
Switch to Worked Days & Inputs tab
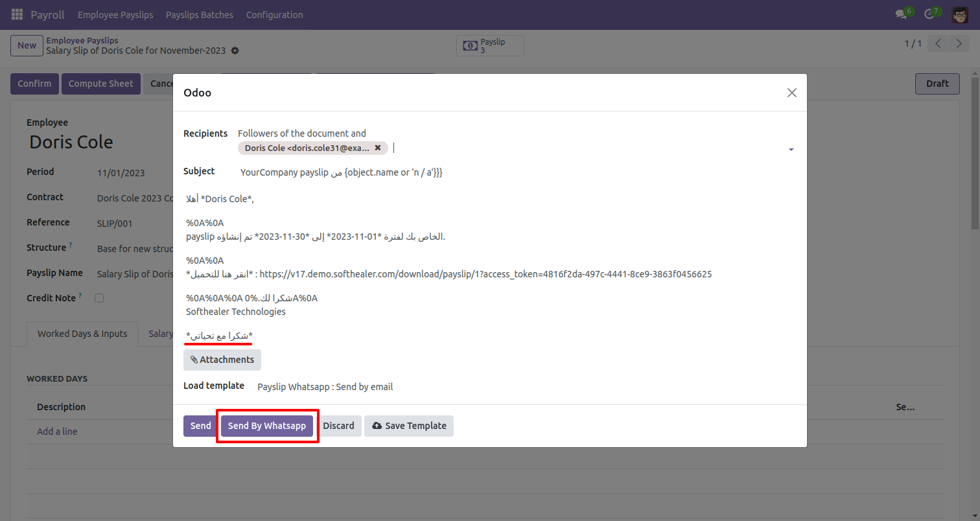(82, 334)
